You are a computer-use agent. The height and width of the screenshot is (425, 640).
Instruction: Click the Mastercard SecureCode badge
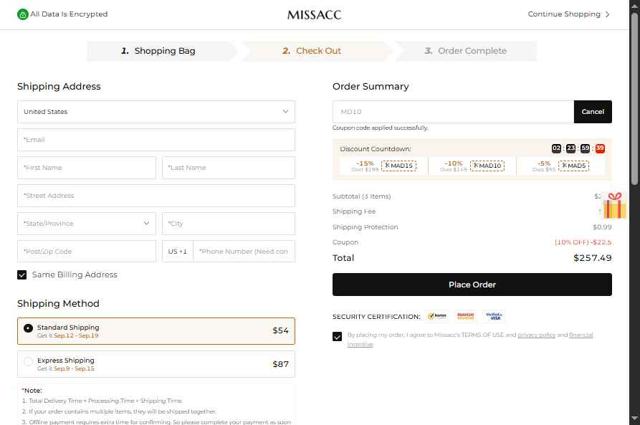click(x=465, y=316)
